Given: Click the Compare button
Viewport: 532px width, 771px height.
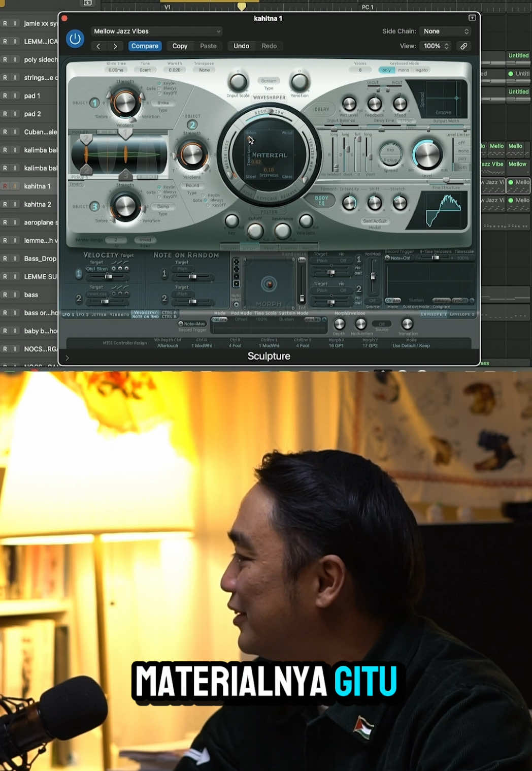Looking at the screenshot, I should coord(145,46).
